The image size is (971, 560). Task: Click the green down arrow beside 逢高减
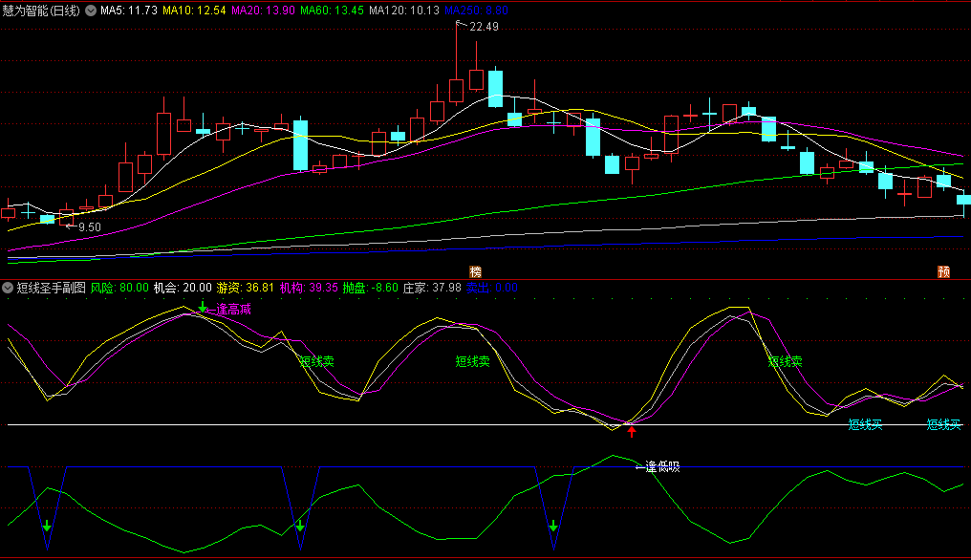point(202,306)
